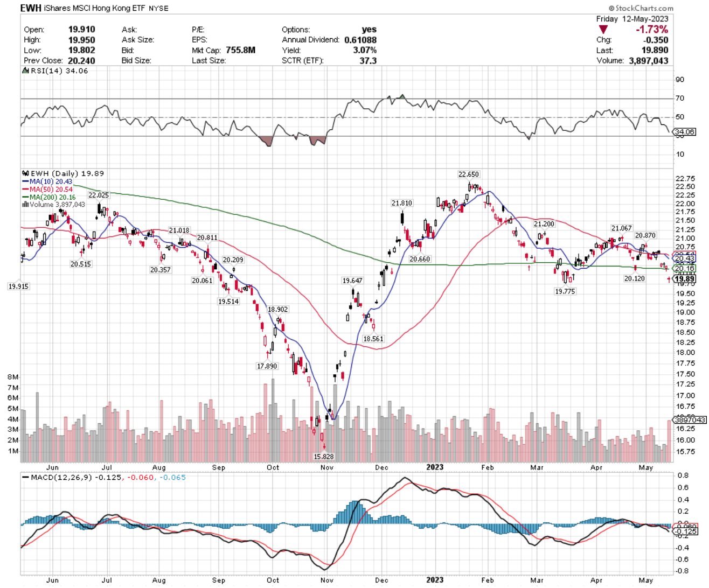Click the Mkt Cap value 755.8M
Screen dimensions: 709x588
click(240, 50)
